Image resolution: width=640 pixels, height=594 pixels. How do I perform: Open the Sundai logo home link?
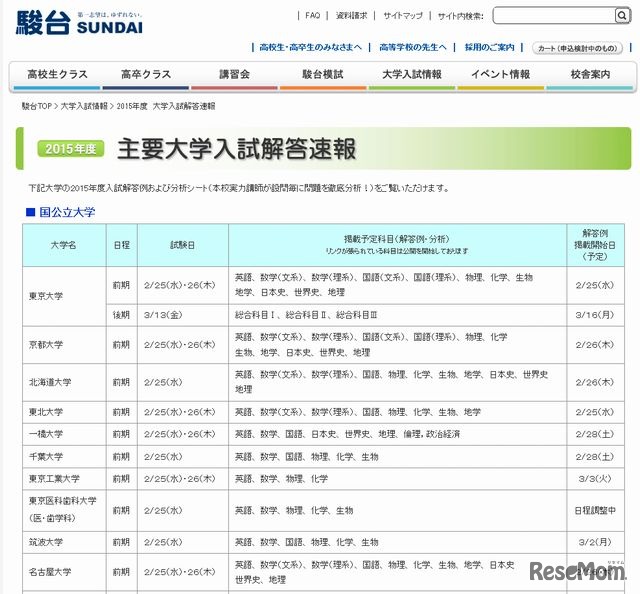79,23
